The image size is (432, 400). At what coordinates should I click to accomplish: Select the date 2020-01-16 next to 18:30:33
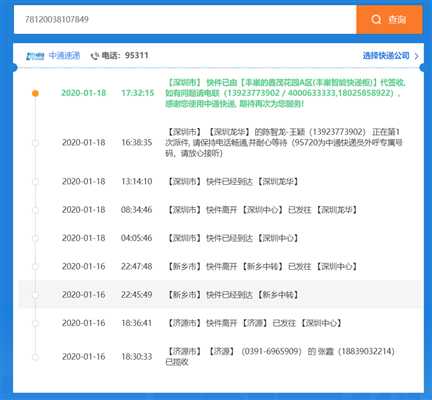[84, 357]
